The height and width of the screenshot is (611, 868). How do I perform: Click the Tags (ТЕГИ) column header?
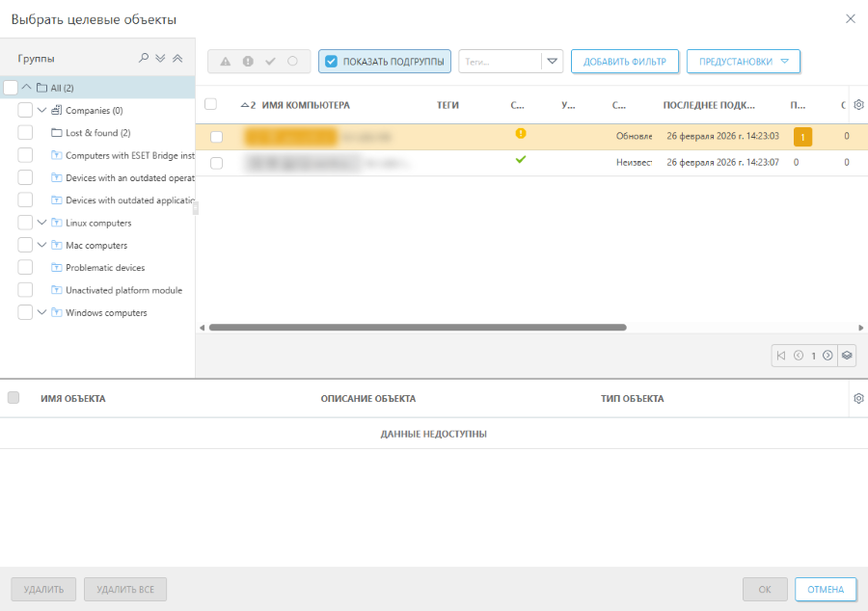(x=448, y=105)
